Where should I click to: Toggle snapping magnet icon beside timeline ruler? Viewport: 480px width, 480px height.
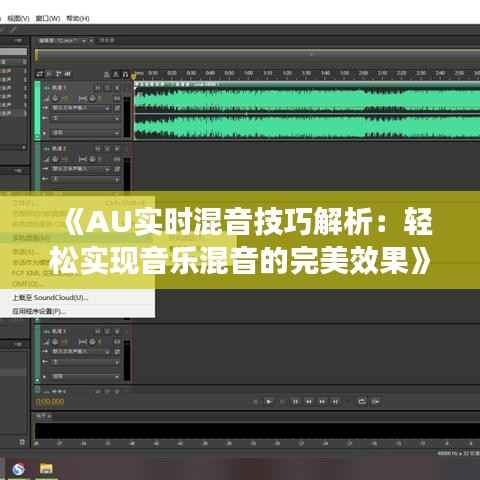(125, 75)
